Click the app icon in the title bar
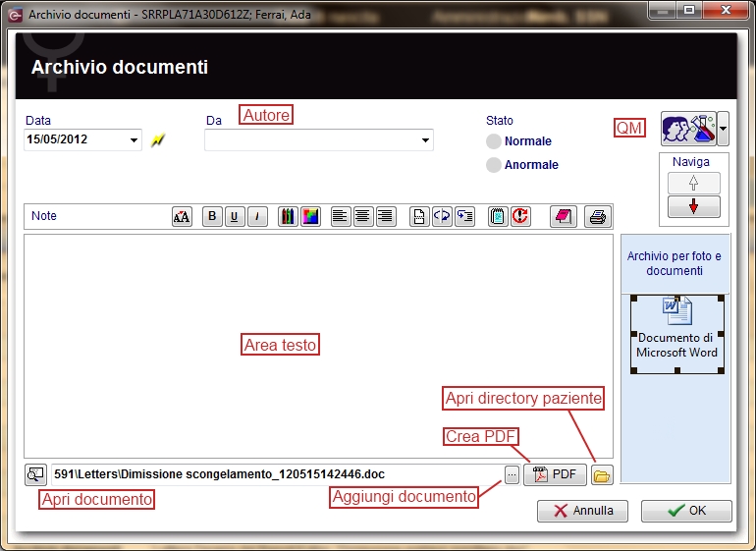The height and width of the screenshot is (551, 756). click(x=16, y=15)
